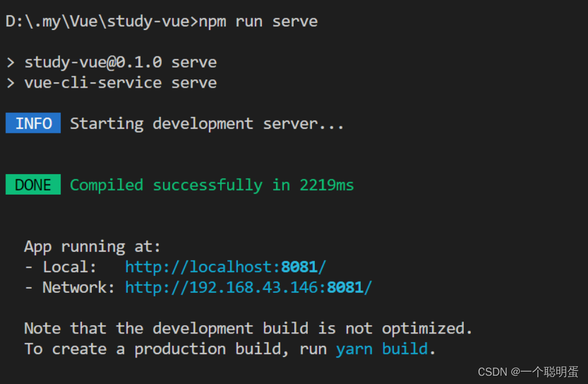
Task: Click the 'yarn build' command text
Action: point(382,349)
